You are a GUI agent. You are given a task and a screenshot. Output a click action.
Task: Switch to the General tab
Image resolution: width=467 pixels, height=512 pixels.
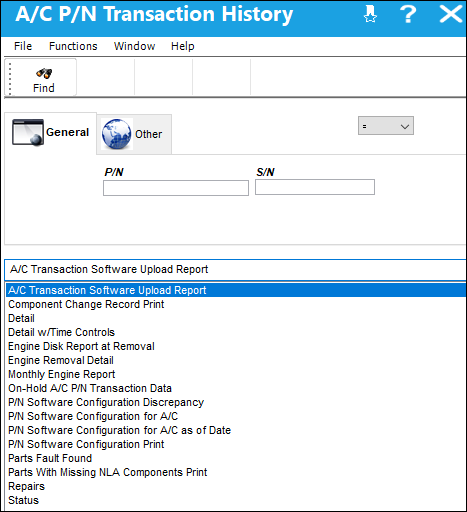[x=51, y=133]
